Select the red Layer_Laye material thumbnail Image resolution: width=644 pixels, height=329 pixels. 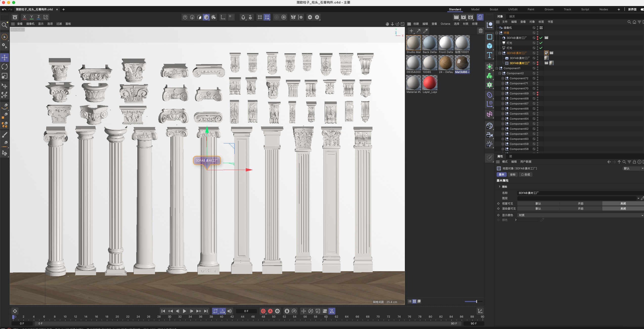tap(430, 83)
